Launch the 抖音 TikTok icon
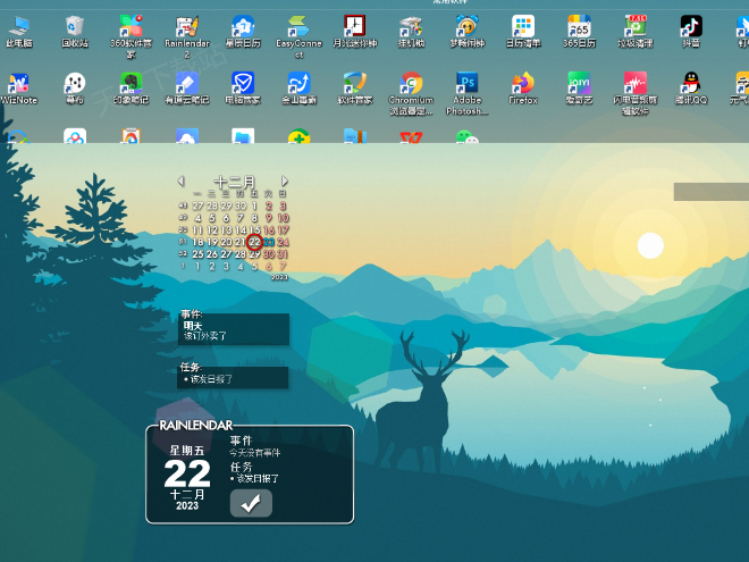Screen dimensions: 749x562 tap(691, 32)
